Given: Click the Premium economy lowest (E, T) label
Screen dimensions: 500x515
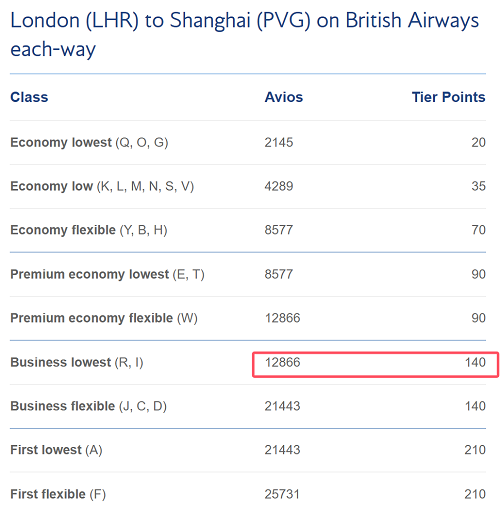Looking at the screenshot, I should (x=107, y=274).
